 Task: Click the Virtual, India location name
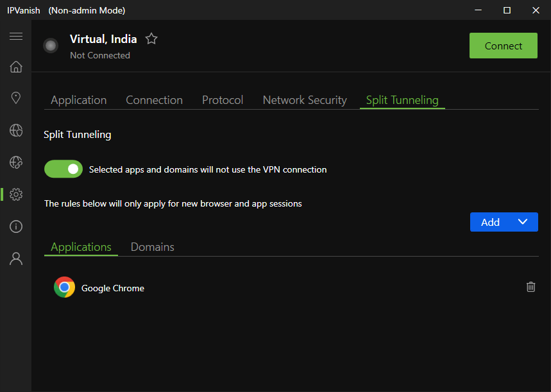103,39
